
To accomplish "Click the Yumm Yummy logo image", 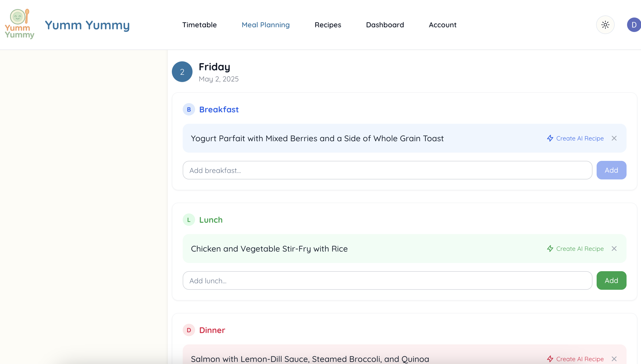I will [19, 24].
